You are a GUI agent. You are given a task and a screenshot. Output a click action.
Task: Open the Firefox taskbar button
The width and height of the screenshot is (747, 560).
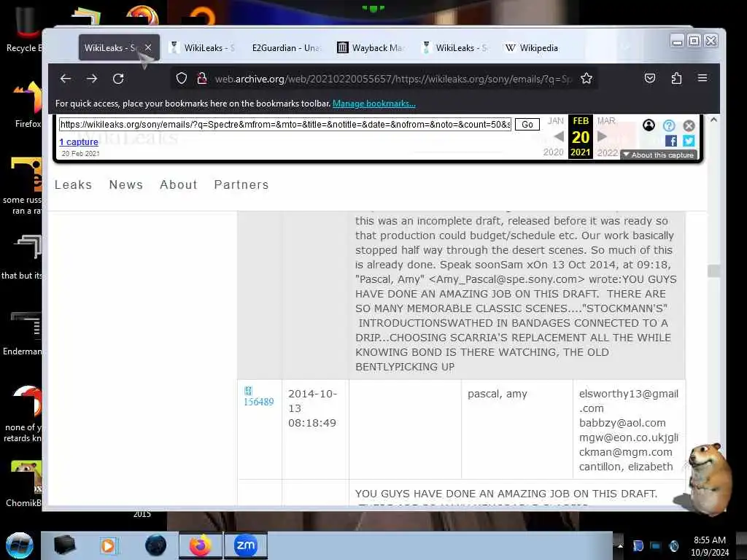201,545
